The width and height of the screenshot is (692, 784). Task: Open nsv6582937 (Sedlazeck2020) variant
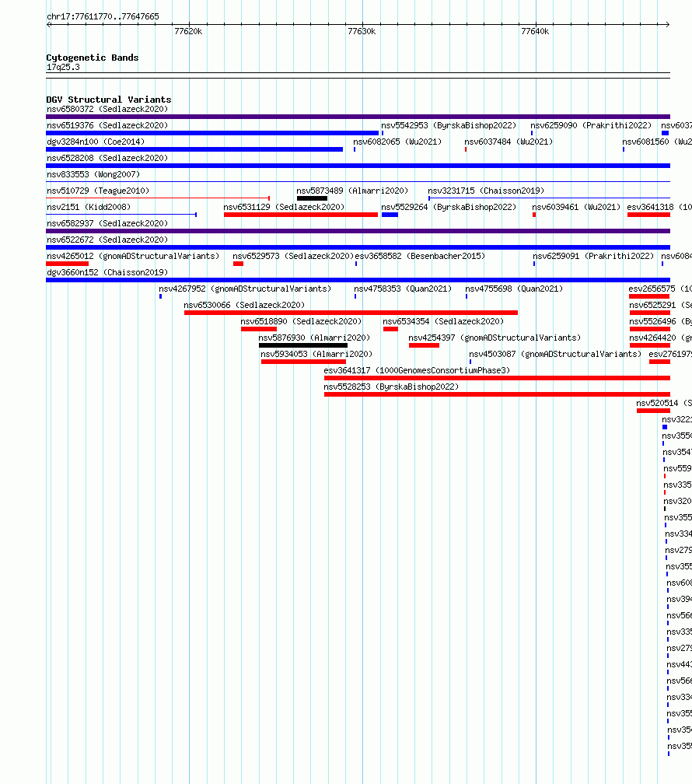pos(107,223)
